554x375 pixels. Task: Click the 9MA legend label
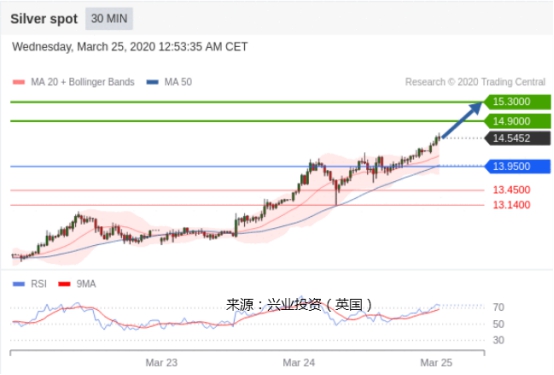click(86, 284)
